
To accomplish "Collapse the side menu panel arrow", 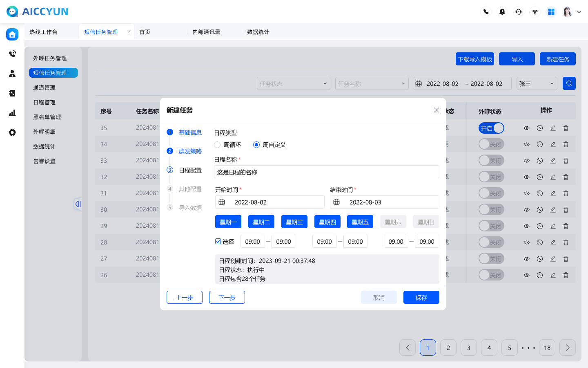I will pos(78,204).
